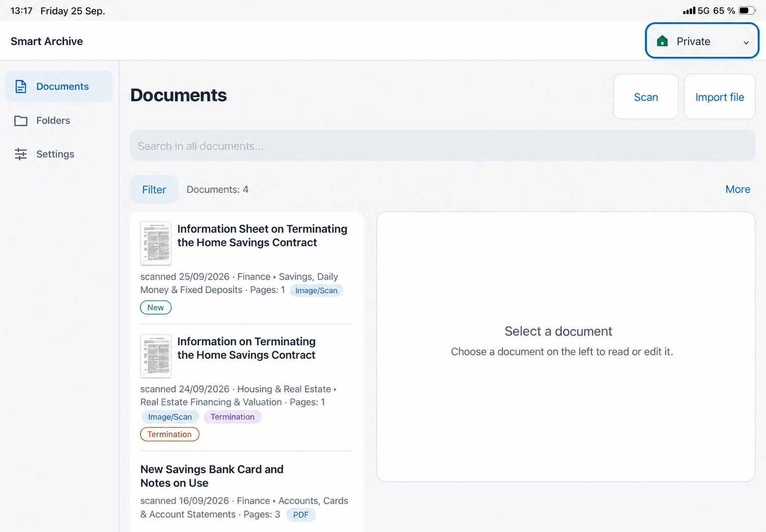Open the Filter options

coord(154,189)
